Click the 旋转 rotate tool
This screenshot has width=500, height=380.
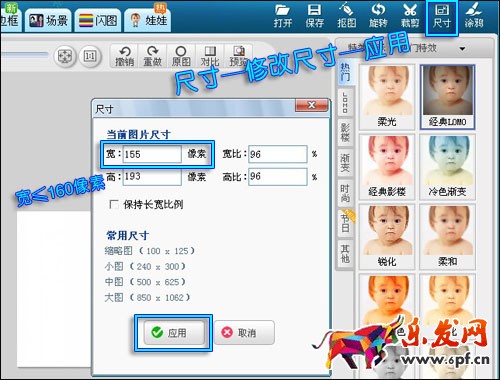[x=378, y=16]
